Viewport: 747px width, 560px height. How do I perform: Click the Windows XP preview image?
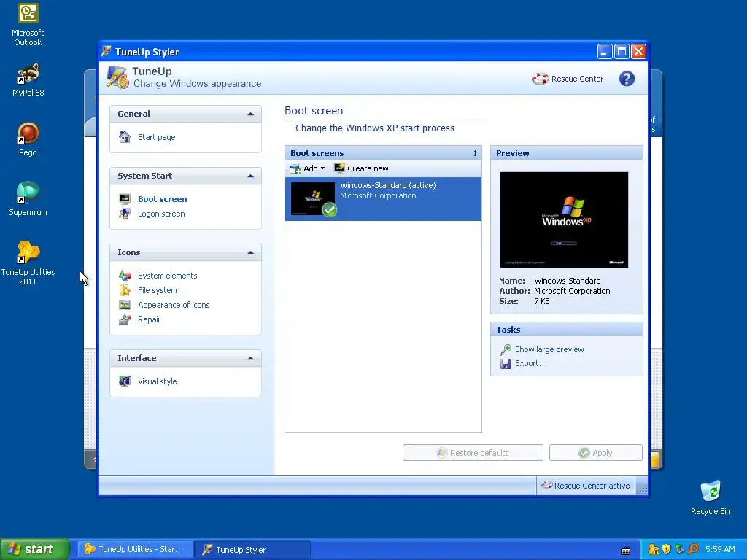click(x=564, y=219)
